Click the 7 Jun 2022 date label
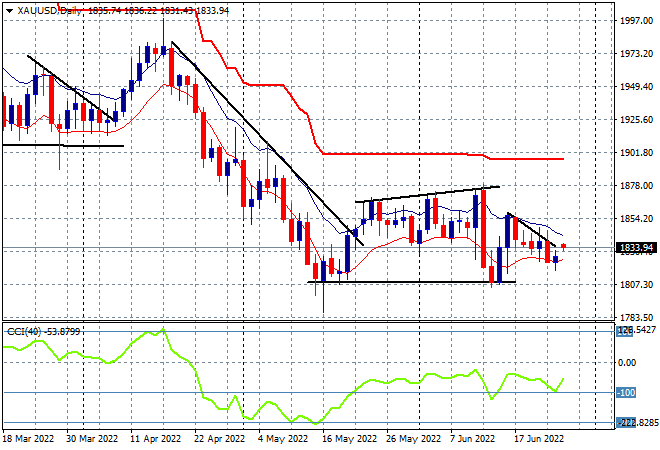Viewport: 660px width, 450px height. point(472,439)
